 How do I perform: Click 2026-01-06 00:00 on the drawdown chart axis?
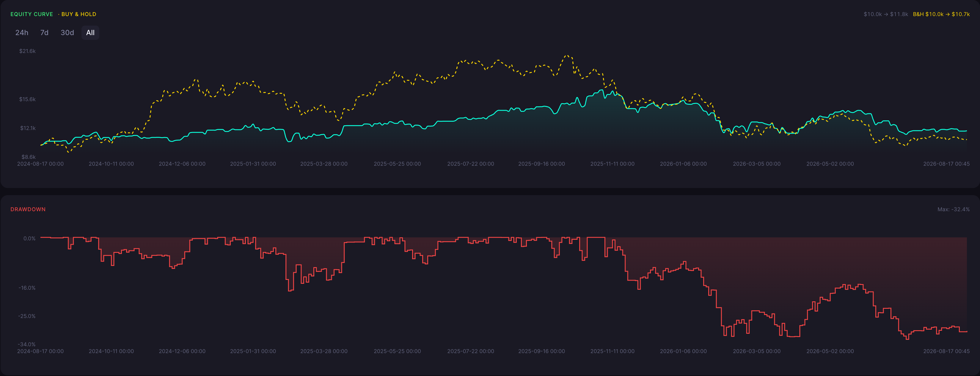coord(683,351)
